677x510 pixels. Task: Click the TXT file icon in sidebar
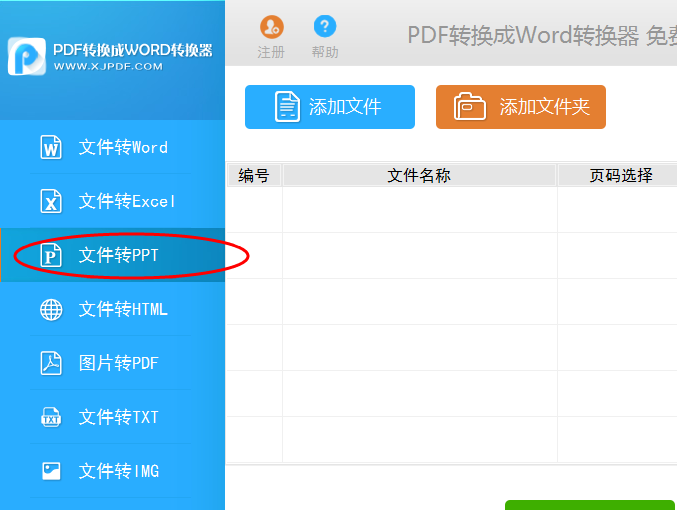pos(51,418)
